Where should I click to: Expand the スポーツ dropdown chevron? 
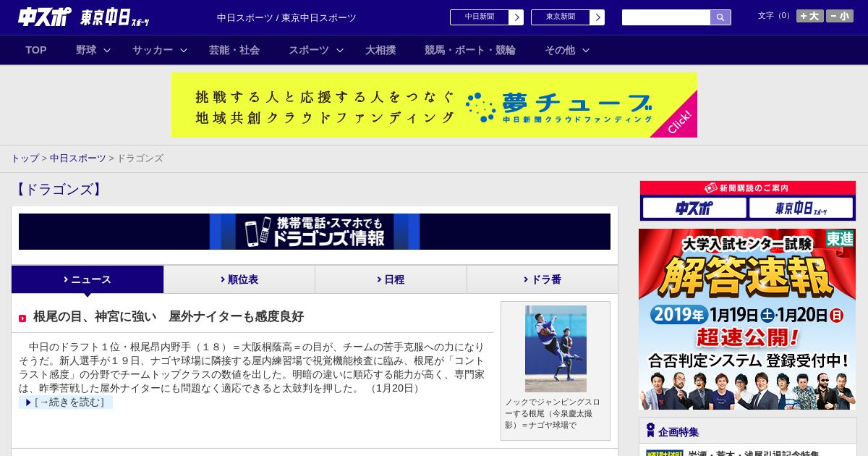coord(340,50)
